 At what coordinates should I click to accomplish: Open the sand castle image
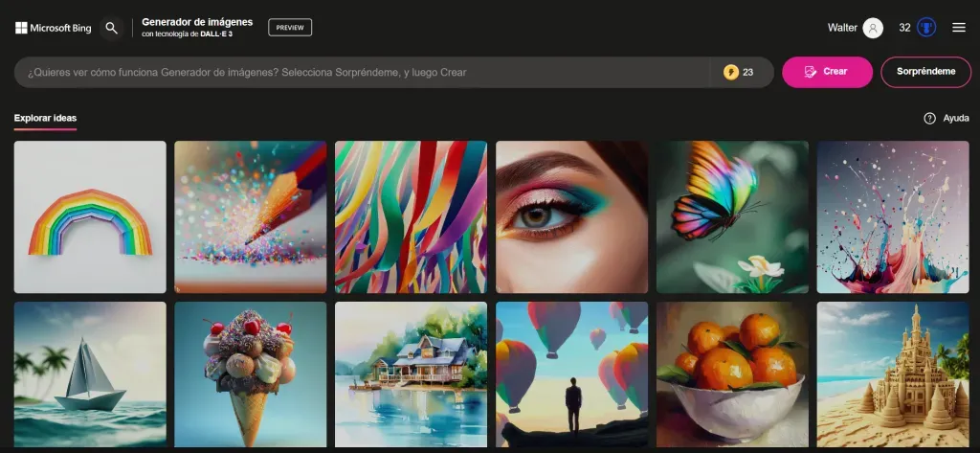point(893,375)
